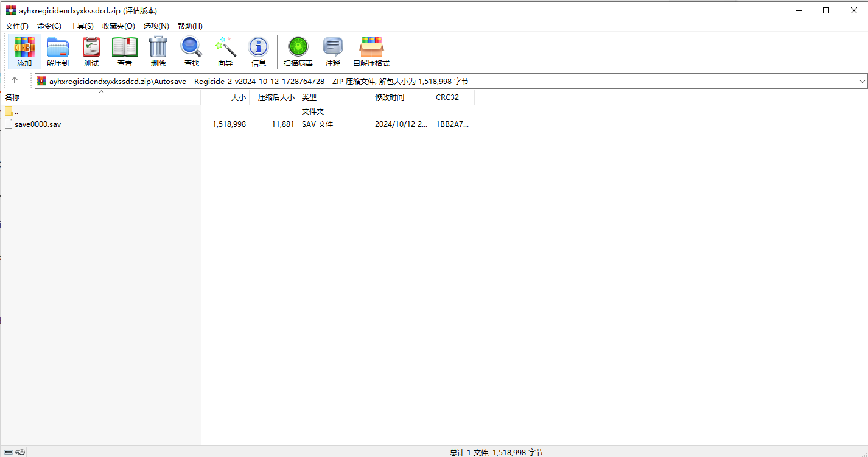The height and width of the screenshot is (457, 868).
Task: Click the 自解压格式 SFX icon
Action: (371, 51)
